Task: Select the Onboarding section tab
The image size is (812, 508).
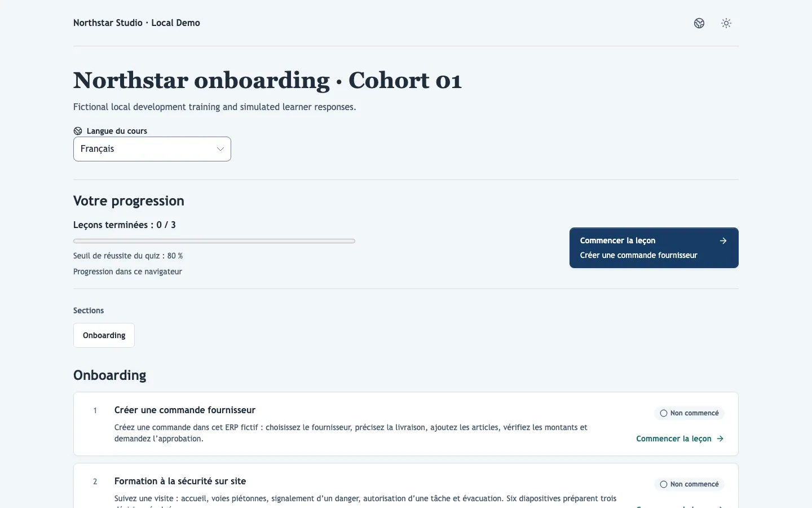Action: click(104, 335)
